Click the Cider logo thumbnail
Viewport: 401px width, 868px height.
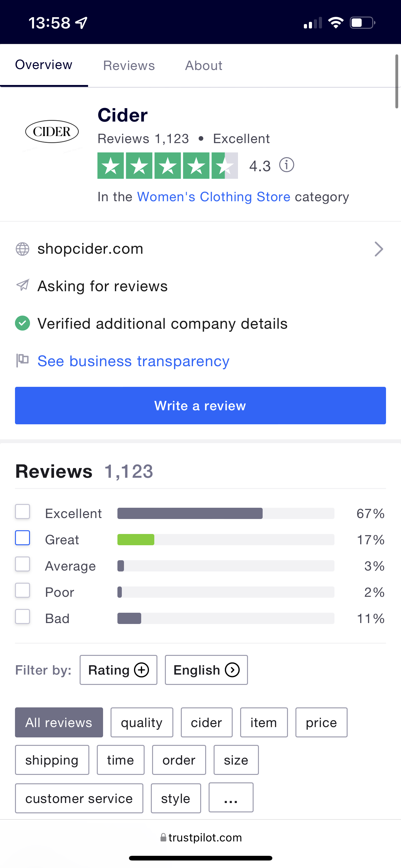[x=52, y=132]
